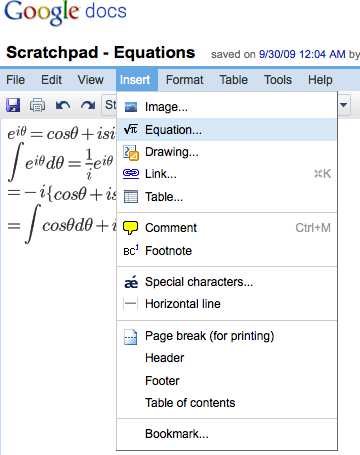
Task: Click the 9/30/09 12:04 AM saved link
Action: point(302,54)
